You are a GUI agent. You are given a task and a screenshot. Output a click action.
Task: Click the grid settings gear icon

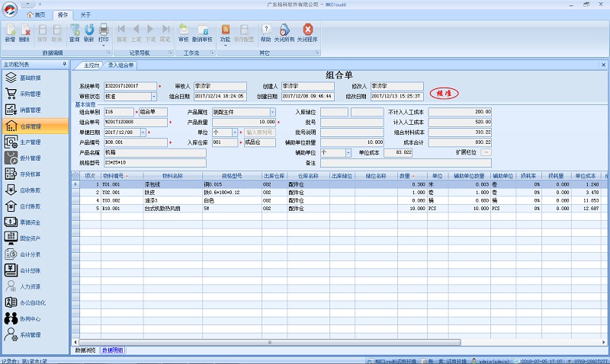click(75, 176)
